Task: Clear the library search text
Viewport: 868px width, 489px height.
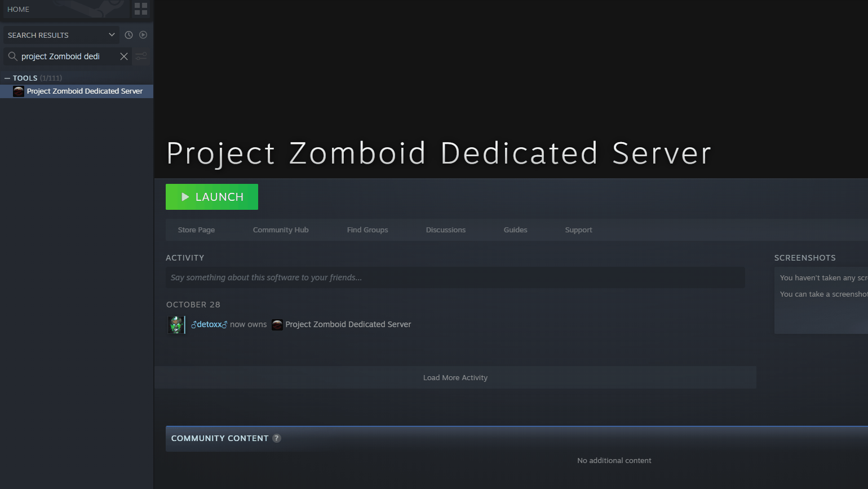Action: click(124, 56)
